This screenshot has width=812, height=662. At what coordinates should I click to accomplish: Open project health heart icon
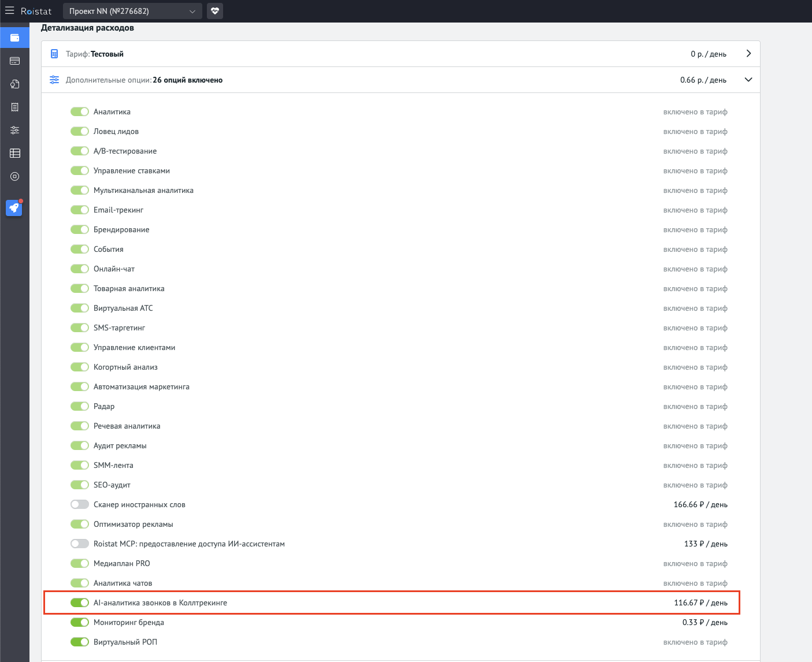pyautogui.click(x=215, y=11)
